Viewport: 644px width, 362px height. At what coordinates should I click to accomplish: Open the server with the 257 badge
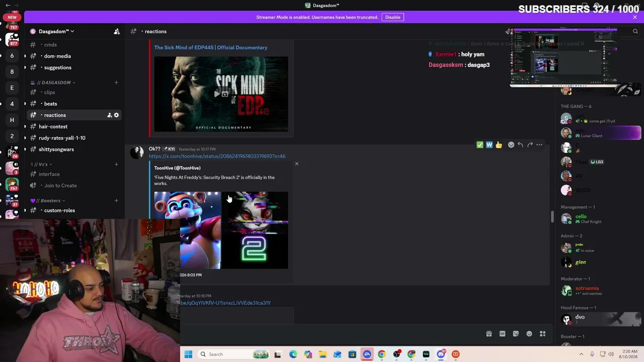pos(12,184)
